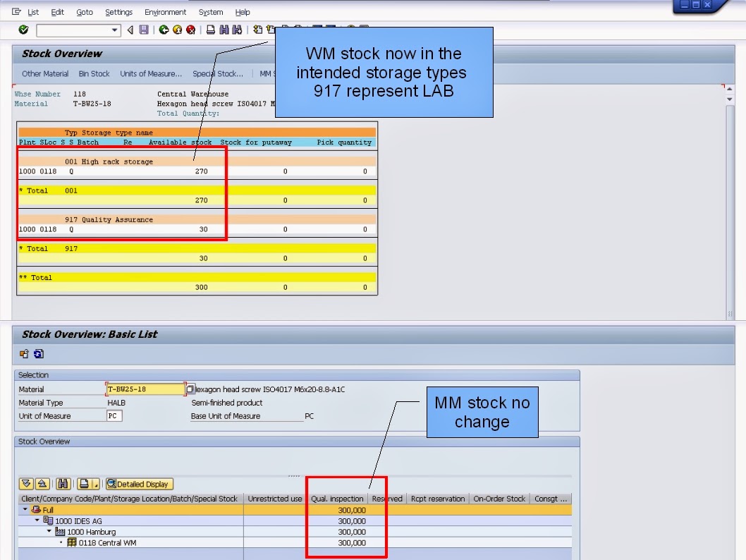Screen dimensions: 746x560
Task: Click the print icon in the Stock Overview panel
Action: pos(85,484)
